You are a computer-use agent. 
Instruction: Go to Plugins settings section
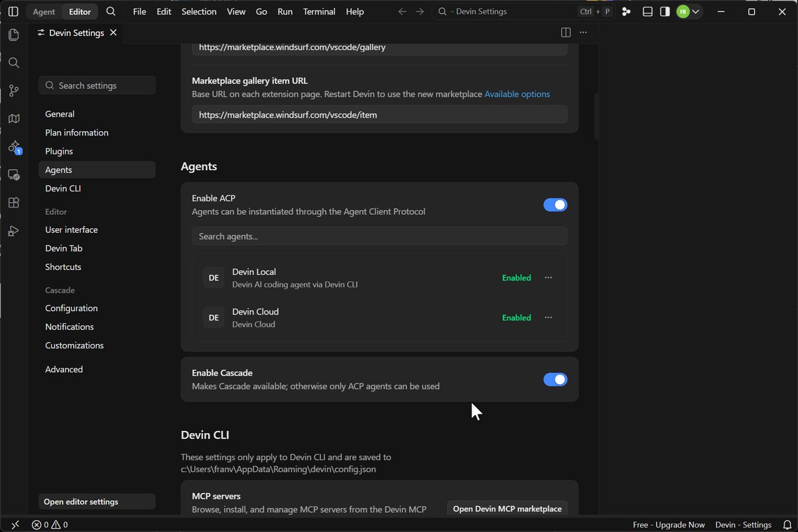pos(97,151)
